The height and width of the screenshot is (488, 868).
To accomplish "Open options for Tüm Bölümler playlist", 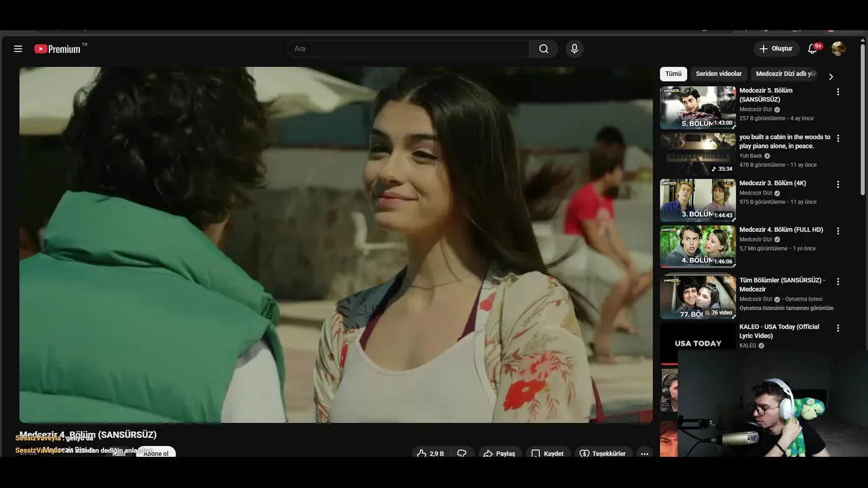I will click(x=838, y=281).
